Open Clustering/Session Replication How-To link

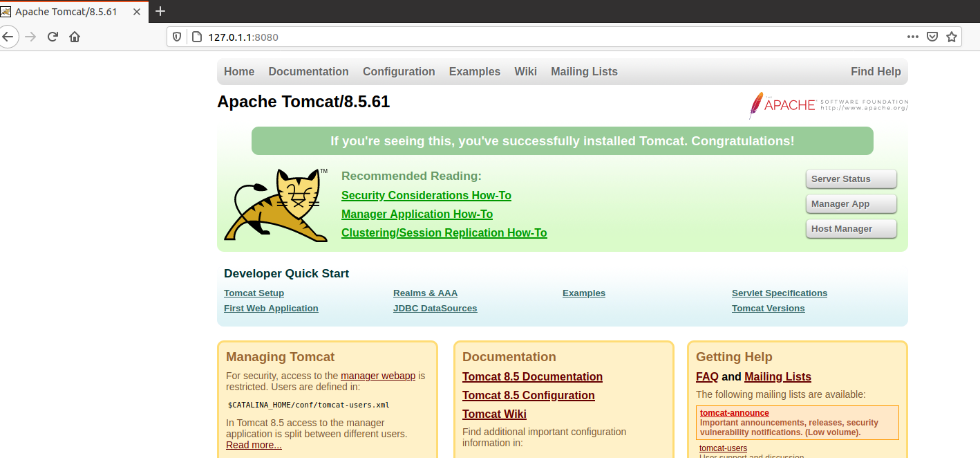point(444,232)
